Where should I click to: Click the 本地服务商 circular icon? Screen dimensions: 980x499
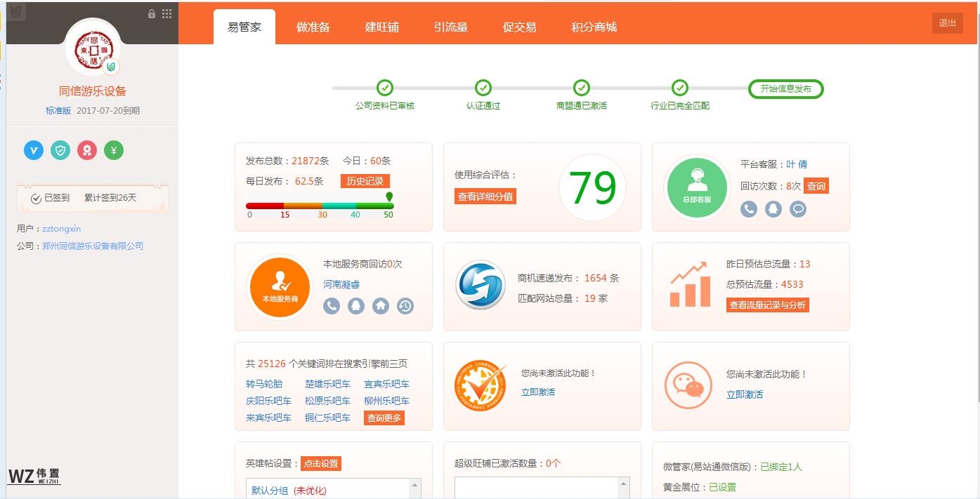coord(279,286)
